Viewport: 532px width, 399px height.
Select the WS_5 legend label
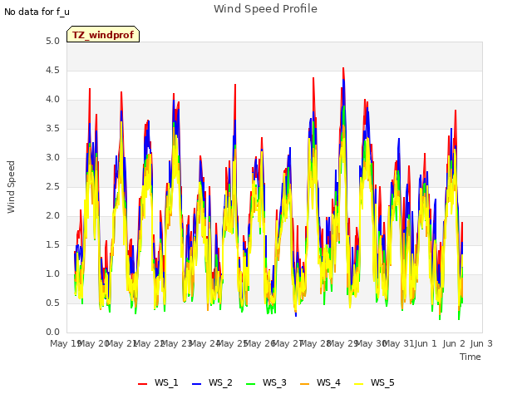(382, 382)
